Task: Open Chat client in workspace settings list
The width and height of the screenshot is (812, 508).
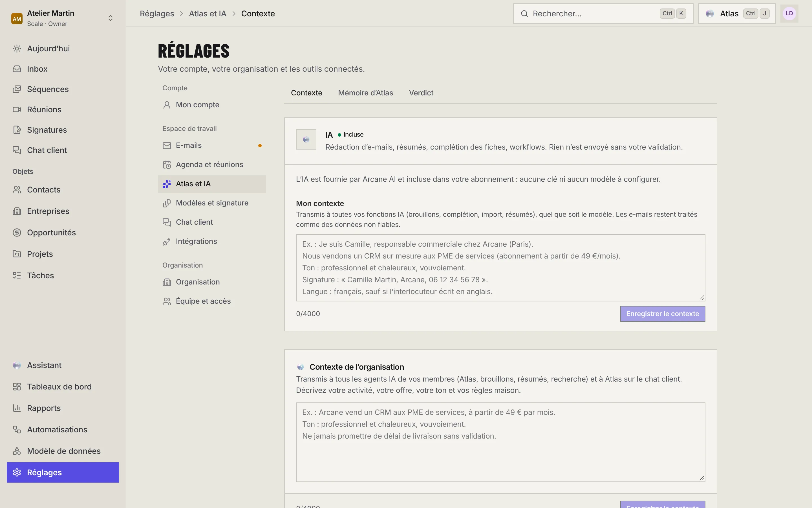Action: [x=212, y=222]
